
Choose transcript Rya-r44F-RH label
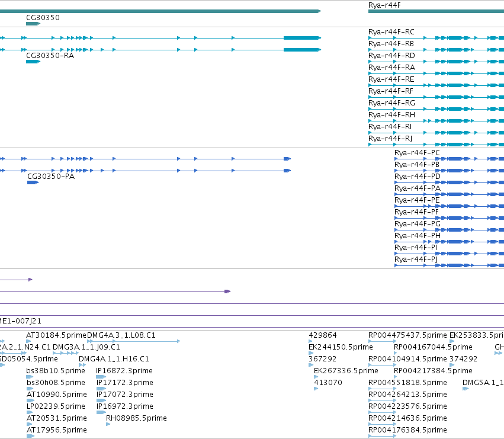[391, 115]
